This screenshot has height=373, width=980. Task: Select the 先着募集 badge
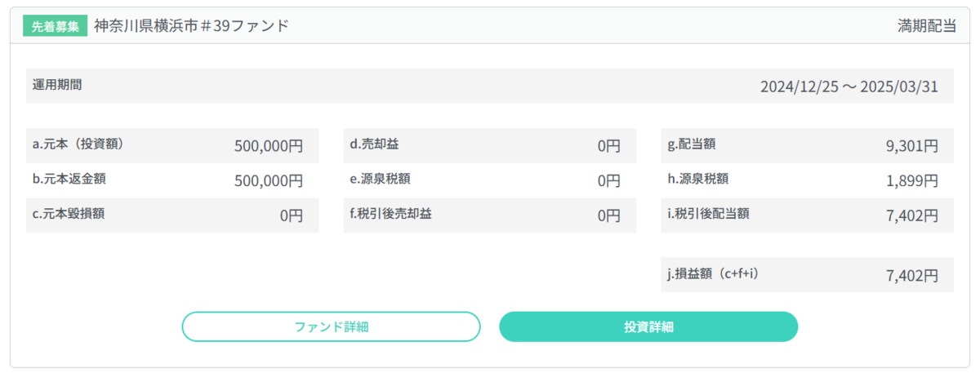click(x=56, y=25)
